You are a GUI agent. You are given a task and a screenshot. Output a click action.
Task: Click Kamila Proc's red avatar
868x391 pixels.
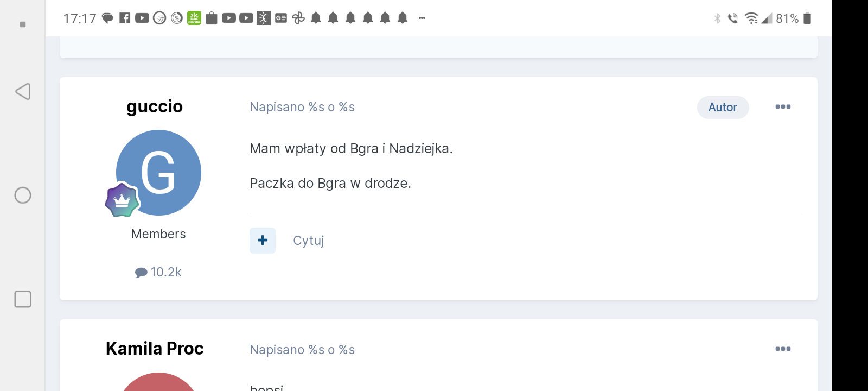(x=158, y=383)
